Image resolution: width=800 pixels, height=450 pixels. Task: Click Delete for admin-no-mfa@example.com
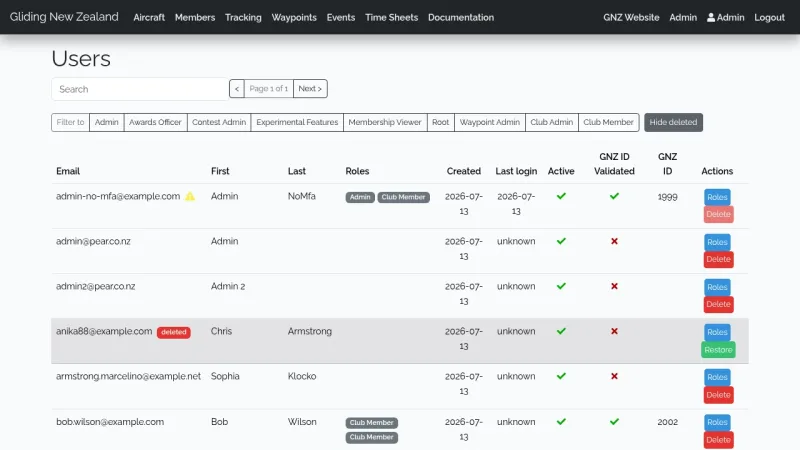[718, 214]
